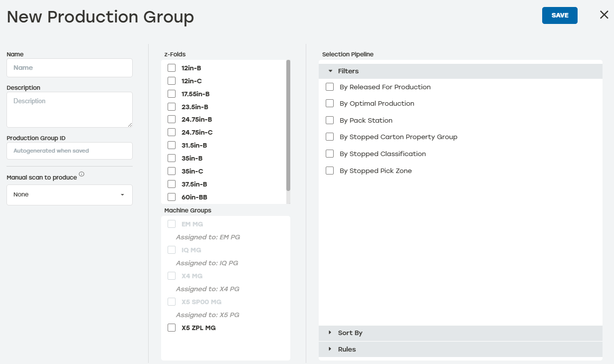Check the 37.5in-B z-Fold checkbox

click(172, 184)
